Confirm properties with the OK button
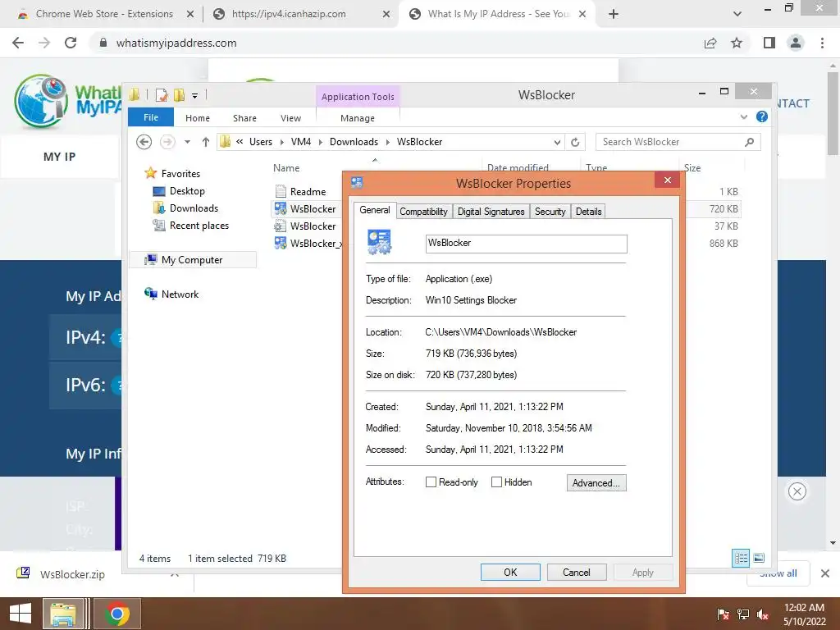Screen dimensions: 840x630 [x=510, y=572]
